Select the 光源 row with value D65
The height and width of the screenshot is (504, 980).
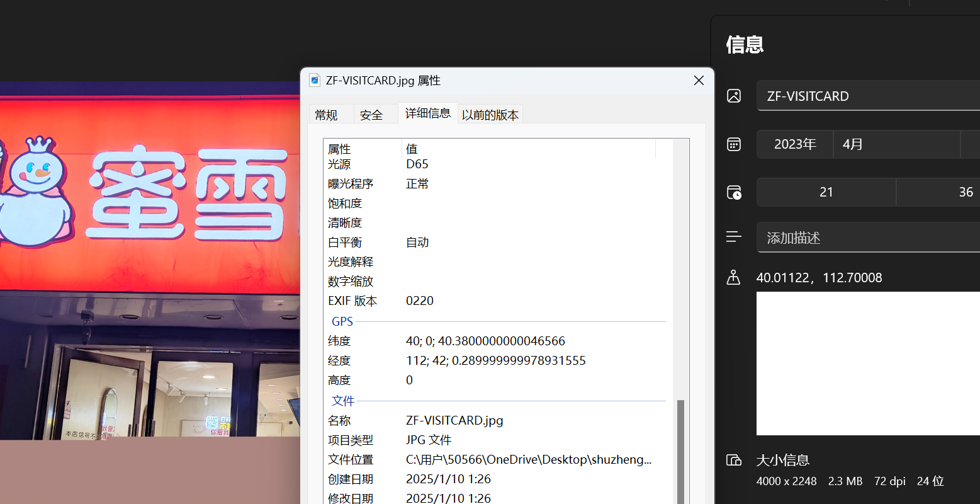click(x=497, y=164)
